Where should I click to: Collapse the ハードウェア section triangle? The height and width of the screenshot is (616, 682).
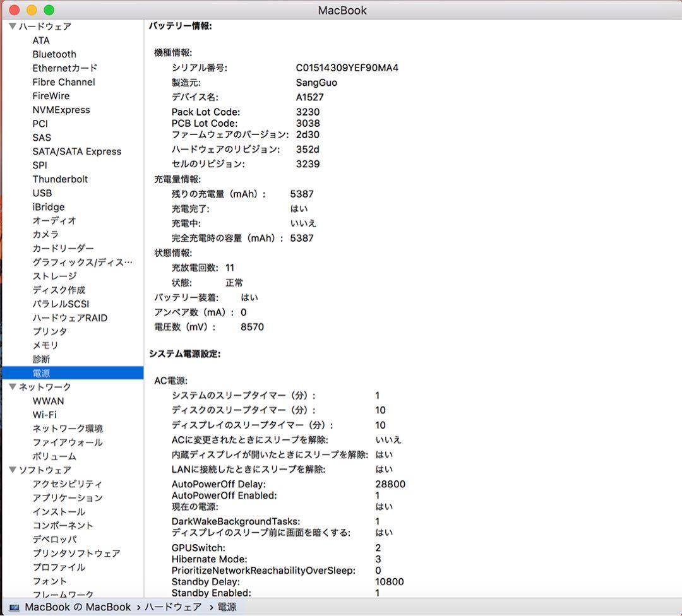click(x=11, y=26)
